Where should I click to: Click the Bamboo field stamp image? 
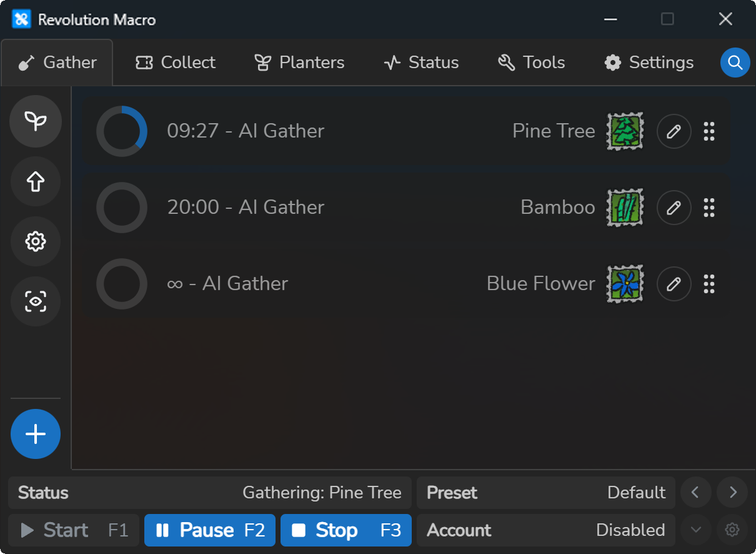625,208
